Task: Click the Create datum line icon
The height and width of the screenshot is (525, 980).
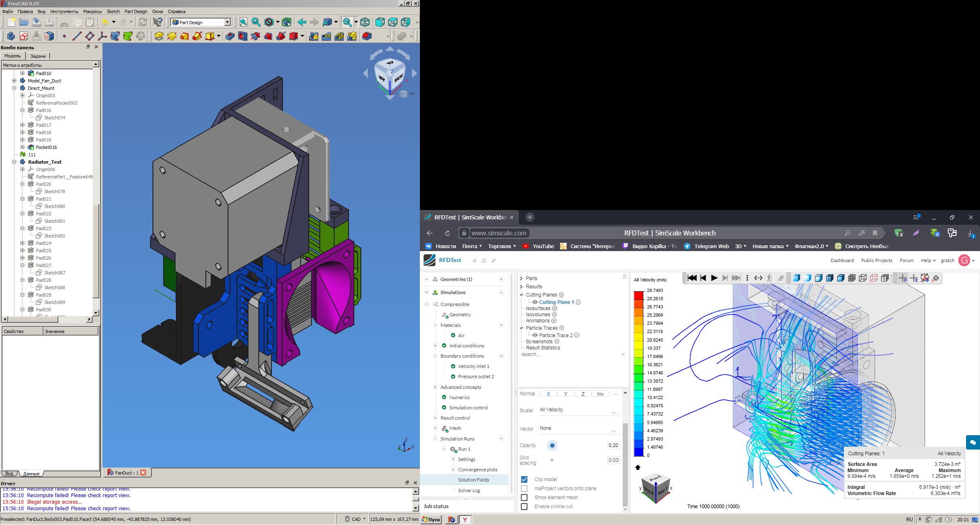Action: [x=77, y=37]
